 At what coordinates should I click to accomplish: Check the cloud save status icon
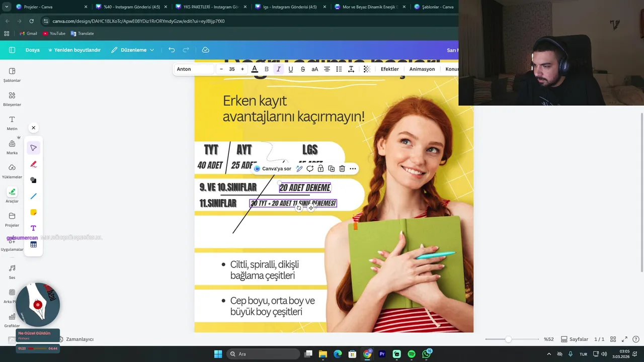click(x=205, y=50)
